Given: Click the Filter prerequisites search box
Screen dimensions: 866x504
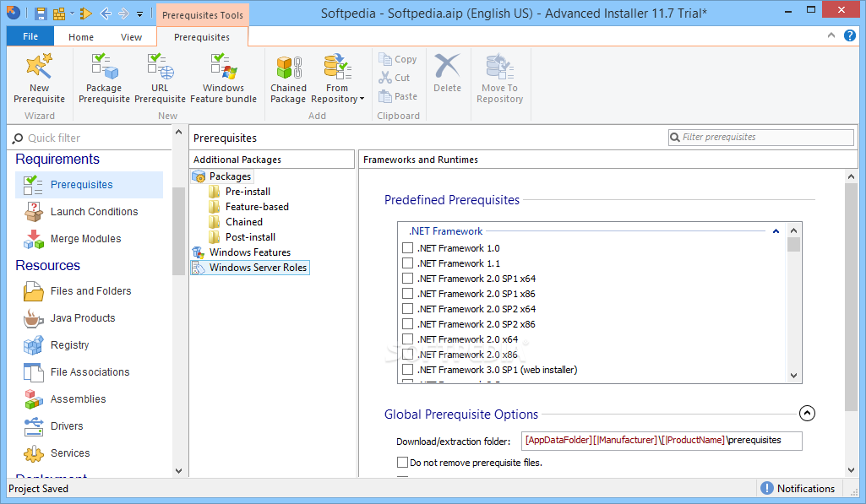Looking at the screenshot, I should (761, 137).
